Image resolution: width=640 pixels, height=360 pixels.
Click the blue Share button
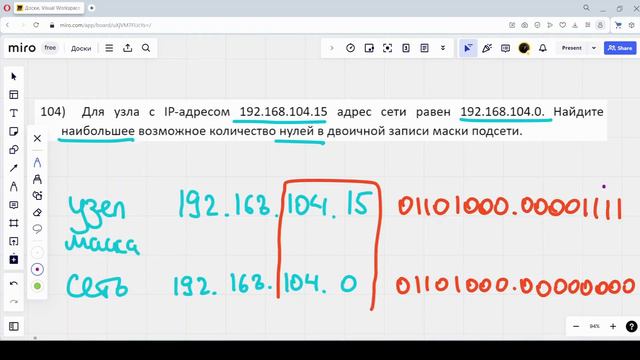[620, 48]
